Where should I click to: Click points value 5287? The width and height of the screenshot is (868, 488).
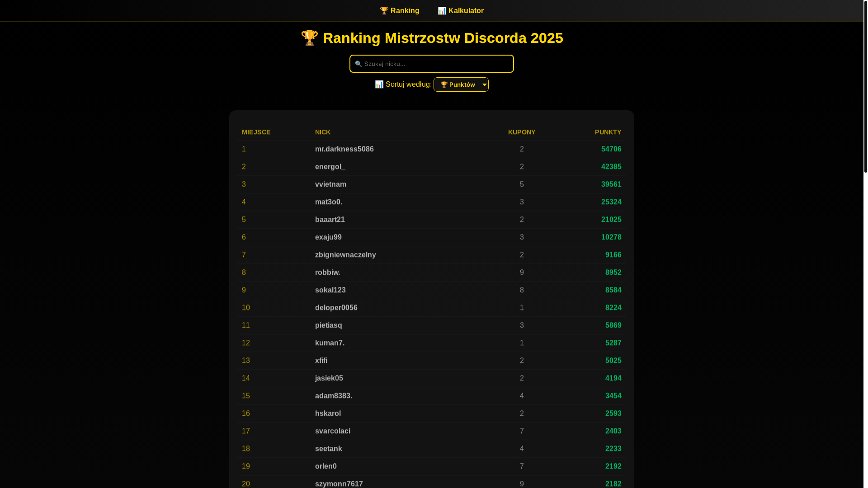tap(613, 343)
